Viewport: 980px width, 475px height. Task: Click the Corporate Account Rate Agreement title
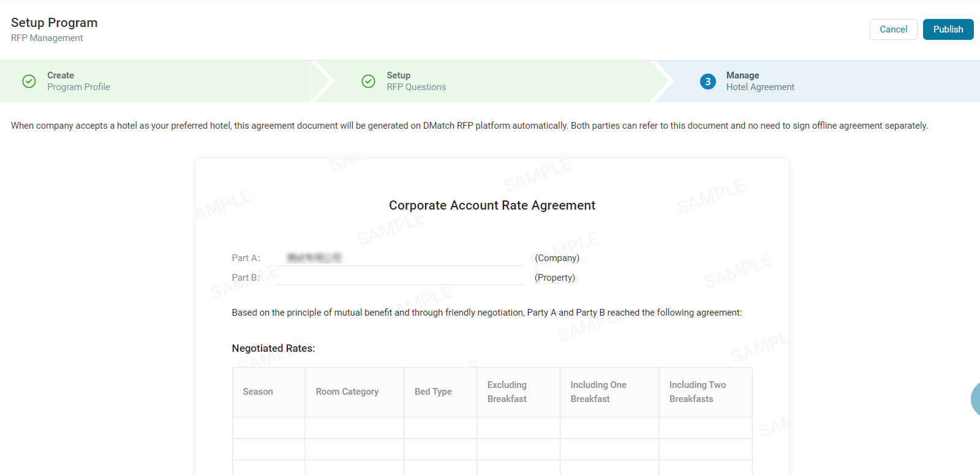pos(492,205)
